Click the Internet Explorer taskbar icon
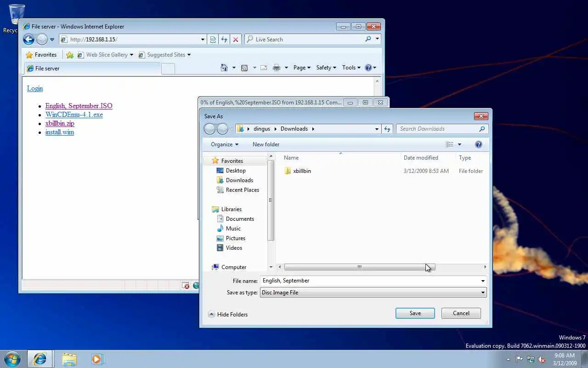The height and width of the screenshot is (368, 588). tap(40, 359)
